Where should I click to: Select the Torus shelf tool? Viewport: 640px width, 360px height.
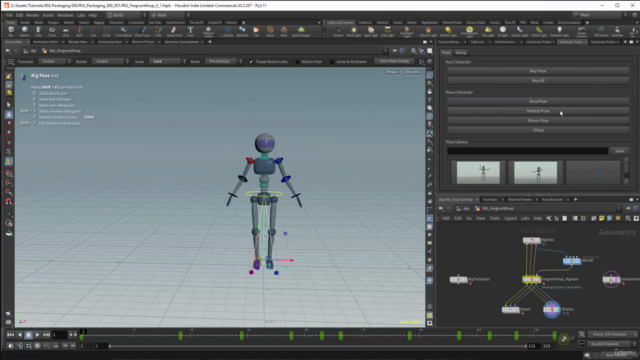[52, 31]
